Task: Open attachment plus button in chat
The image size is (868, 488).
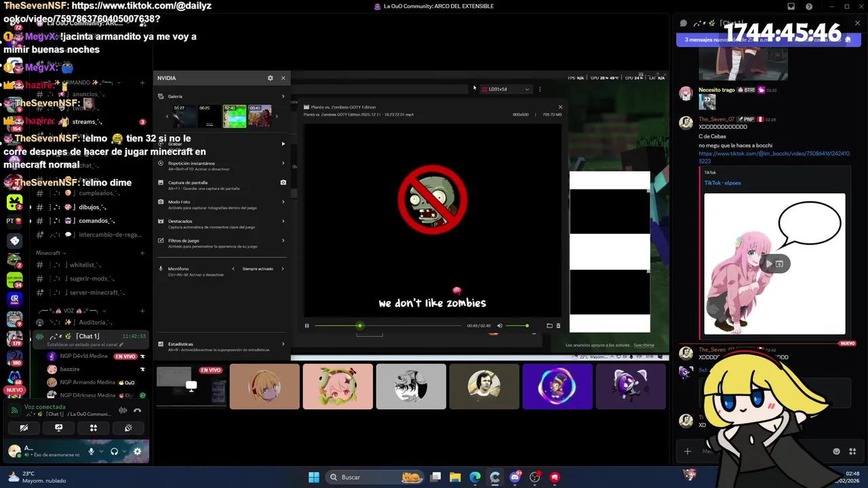Action: (x=688, y=451)
